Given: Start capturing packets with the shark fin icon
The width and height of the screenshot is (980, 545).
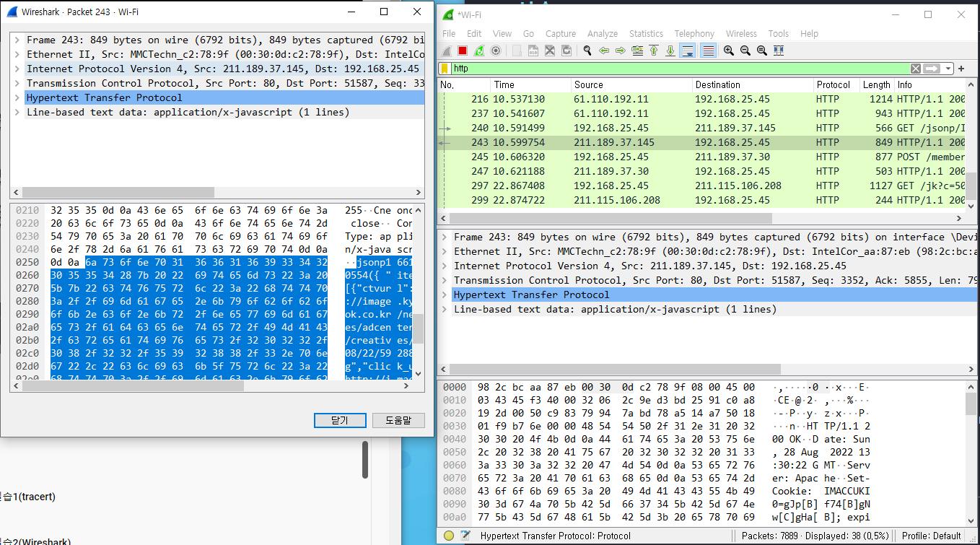Looking at the screenshot, I should tap(447, 51).
